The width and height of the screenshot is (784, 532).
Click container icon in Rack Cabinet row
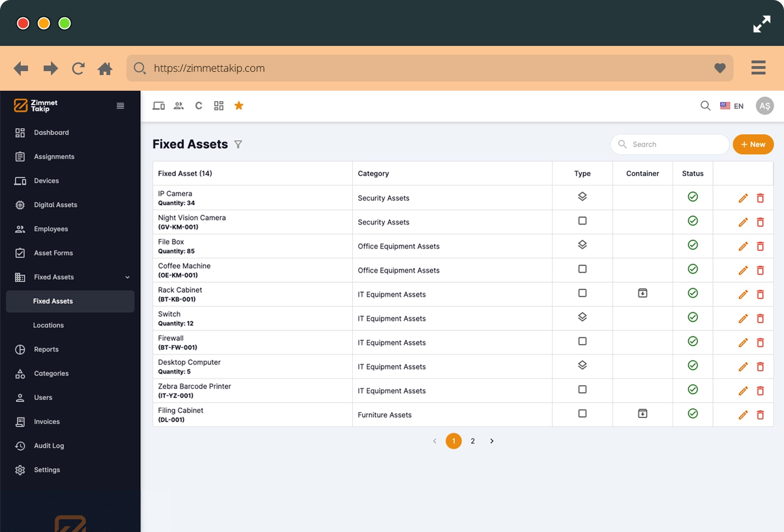point(643,293)
